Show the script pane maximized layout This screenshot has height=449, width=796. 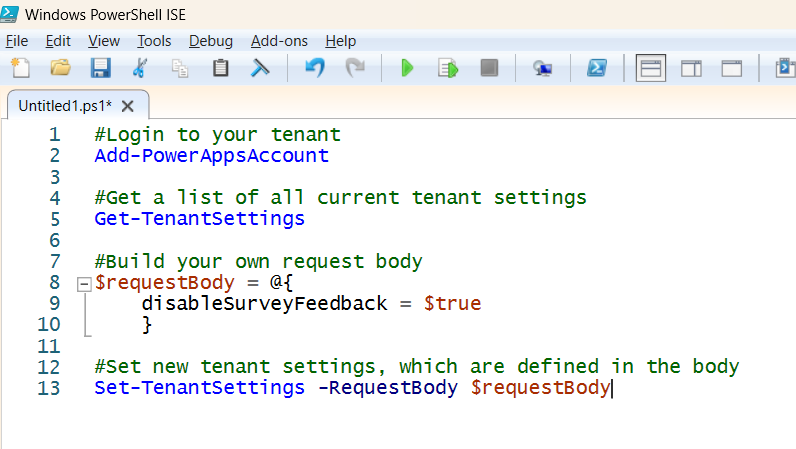point(732,69)
